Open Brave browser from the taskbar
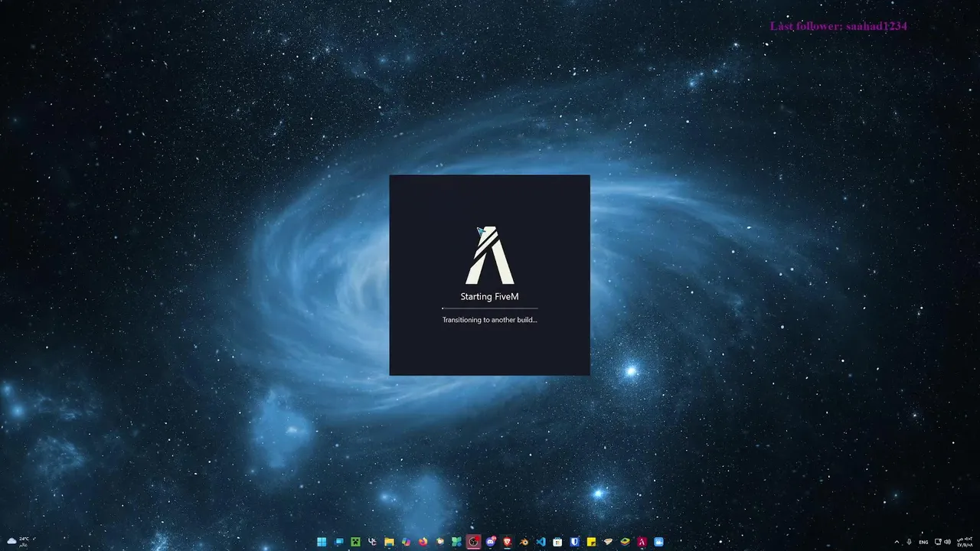980x551 pixels. point(507,542)
